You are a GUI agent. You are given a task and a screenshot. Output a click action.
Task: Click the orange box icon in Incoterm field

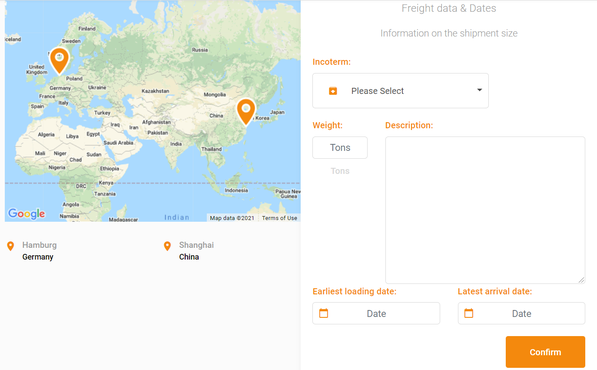pyautogui.click(x=333, y=91)
